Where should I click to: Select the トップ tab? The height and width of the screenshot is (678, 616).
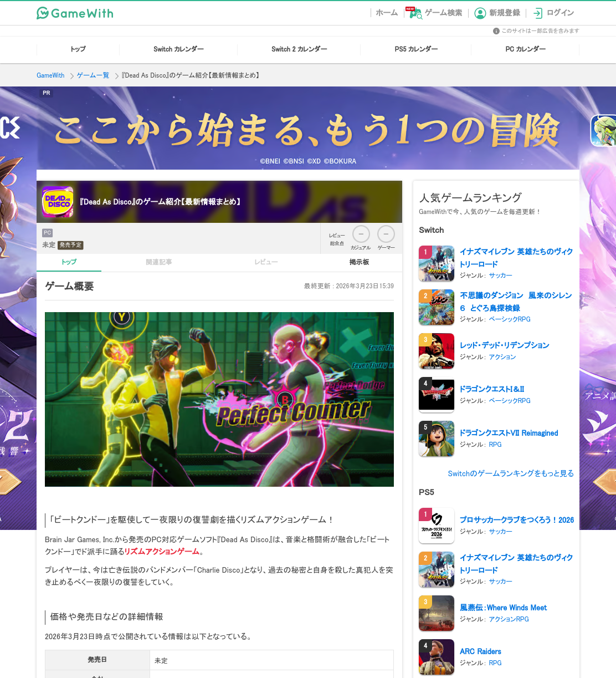[69, 262]
